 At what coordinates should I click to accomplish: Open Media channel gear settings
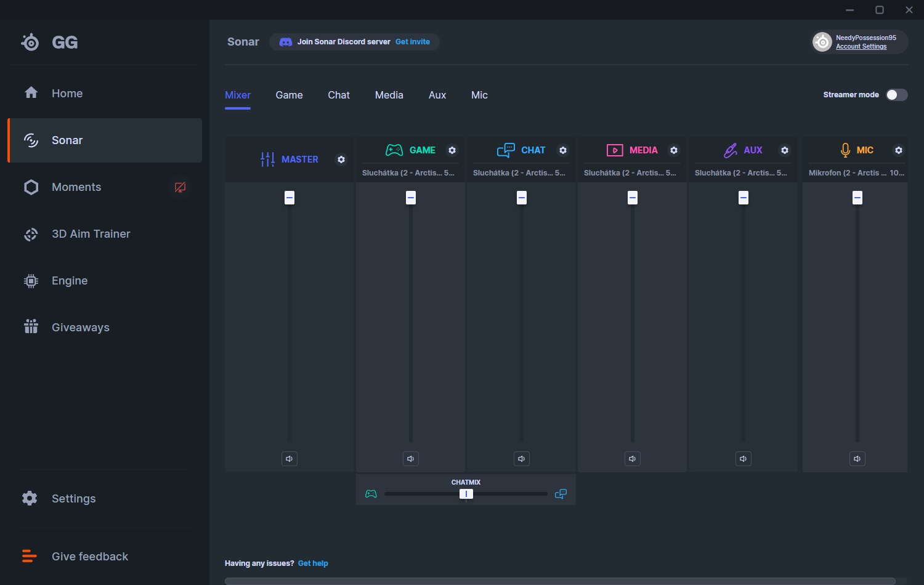tap(674, 150)
